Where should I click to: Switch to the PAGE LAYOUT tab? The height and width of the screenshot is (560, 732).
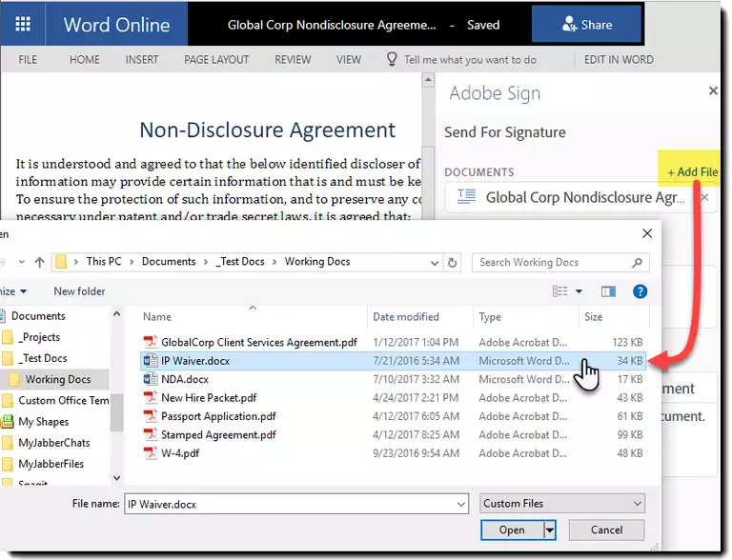pos(216,59)
